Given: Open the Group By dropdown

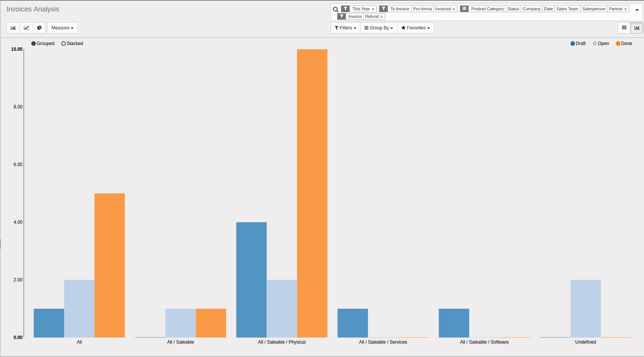Looking at the screenshot, I should point(379,28).
